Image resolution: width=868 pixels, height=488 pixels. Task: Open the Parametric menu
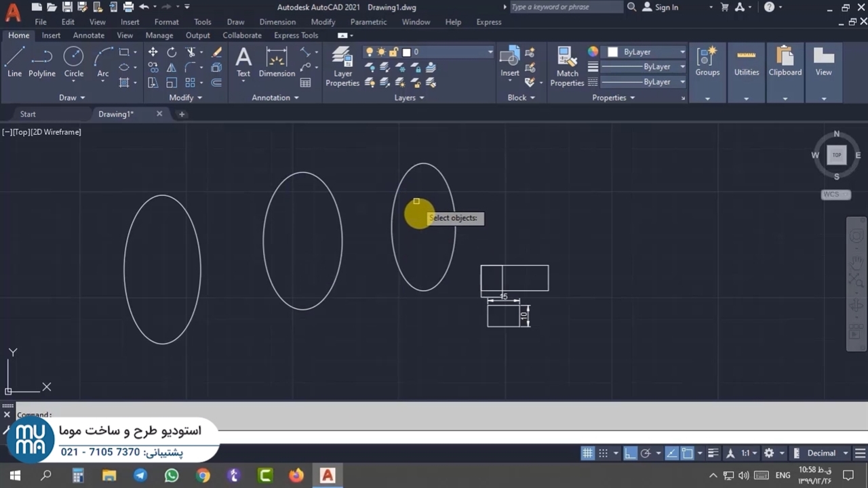click(x=368, y=22)
